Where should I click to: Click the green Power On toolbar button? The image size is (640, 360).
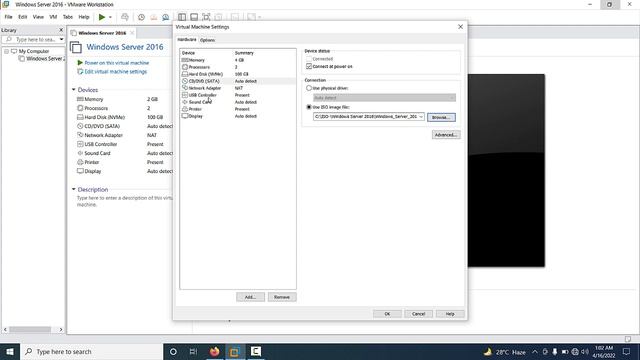102,17
